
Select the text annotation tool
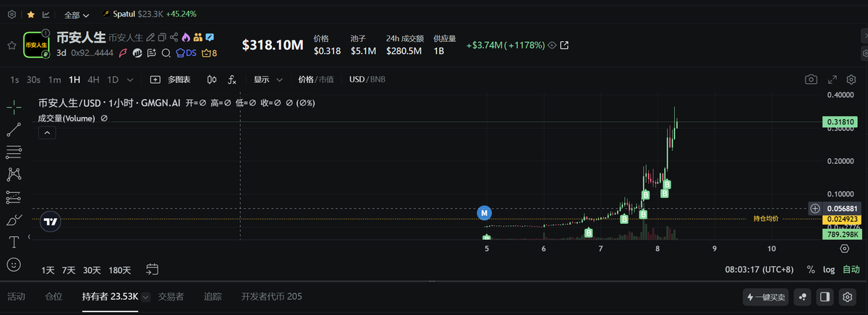coord(14,242)
